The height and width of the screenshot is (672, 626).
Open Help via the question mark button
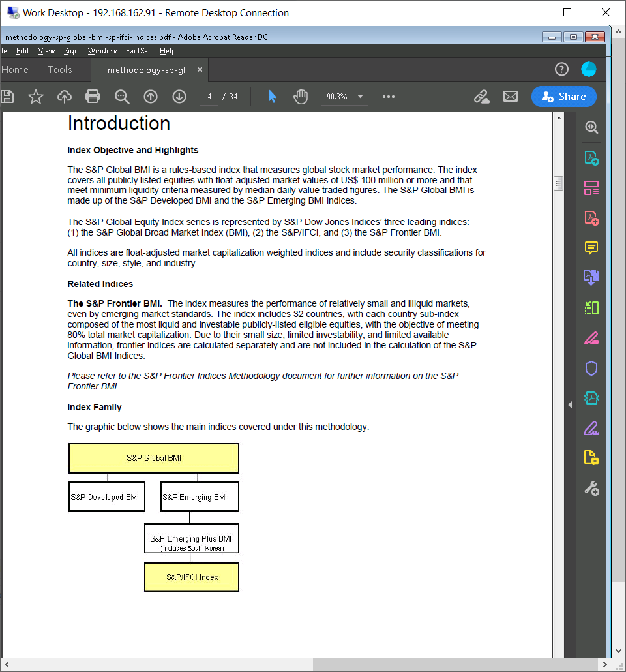[x=561, y=69]
